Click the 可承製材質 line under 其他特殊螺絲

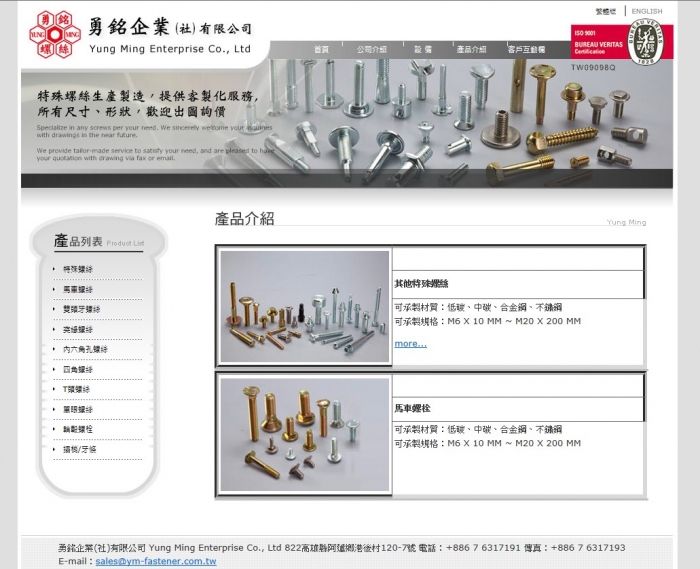coord(478,307)
